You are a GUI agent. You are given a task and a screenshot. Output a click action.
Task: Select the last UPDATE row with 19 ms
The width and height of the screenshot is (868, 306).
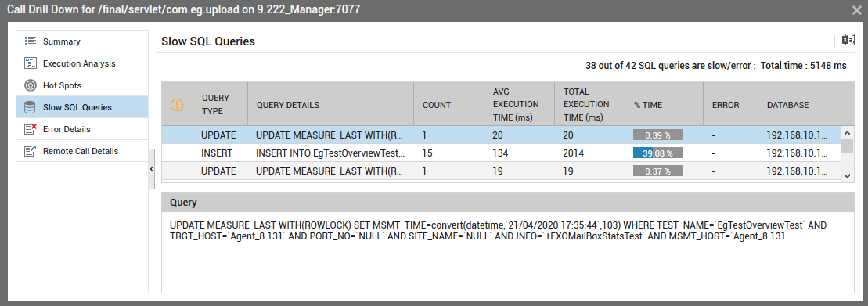tap(501, 171)
